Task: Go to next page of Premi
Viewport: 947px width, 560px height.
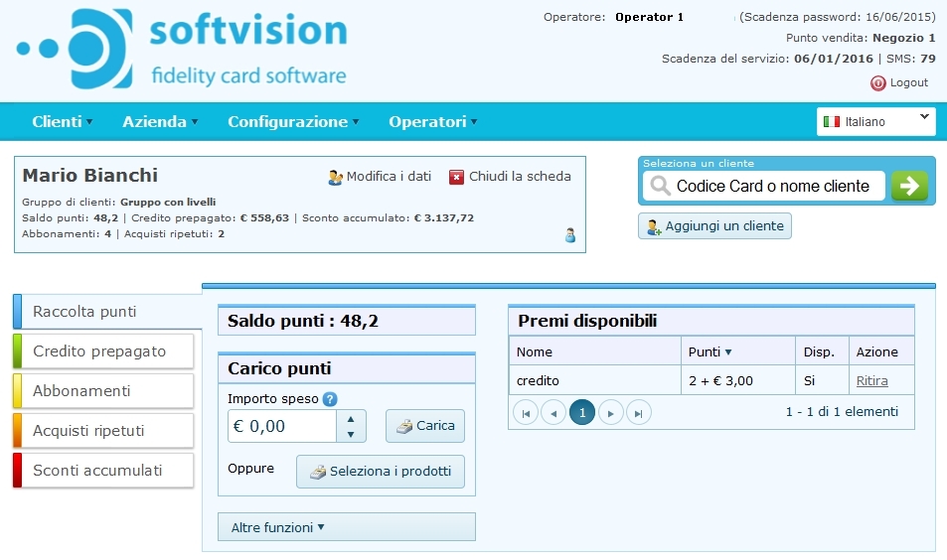Action: (610, 413)
